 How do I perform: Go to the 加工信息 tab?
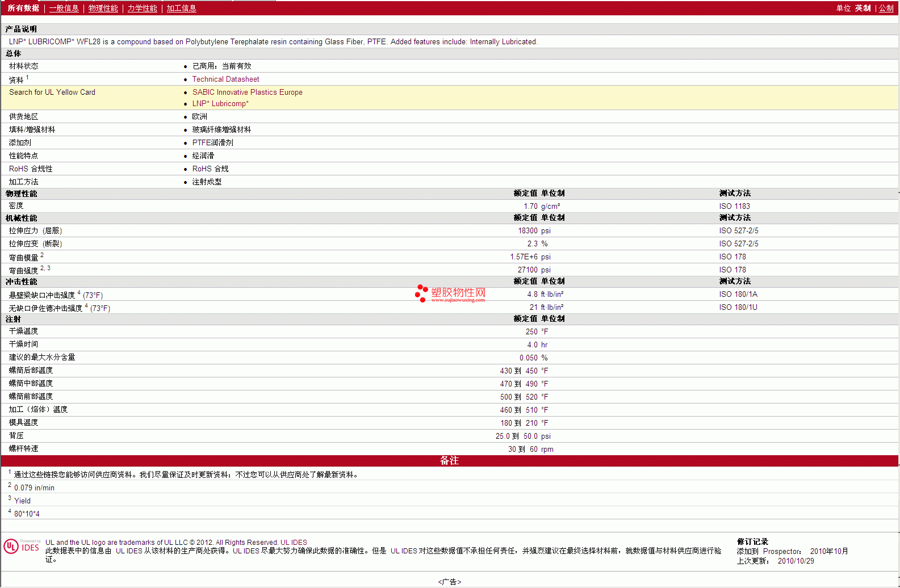181,8
